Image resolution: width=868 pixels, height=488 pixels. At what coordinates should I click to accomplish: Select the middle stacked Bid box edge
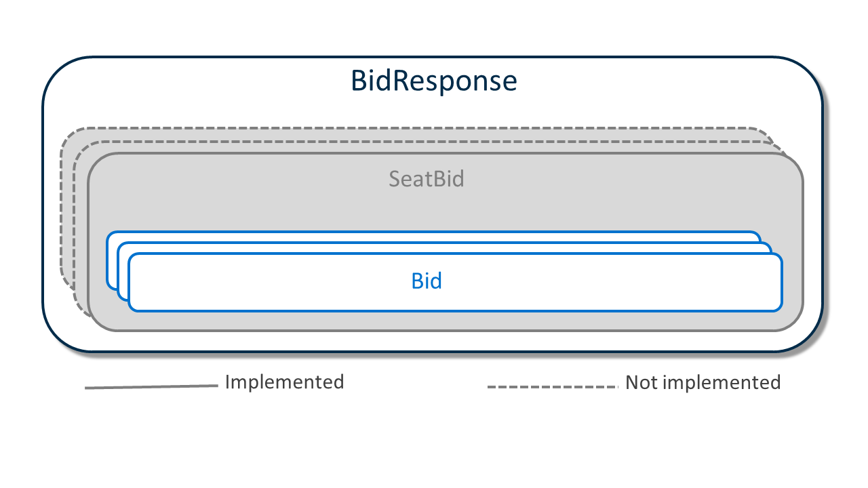(122, 271)
